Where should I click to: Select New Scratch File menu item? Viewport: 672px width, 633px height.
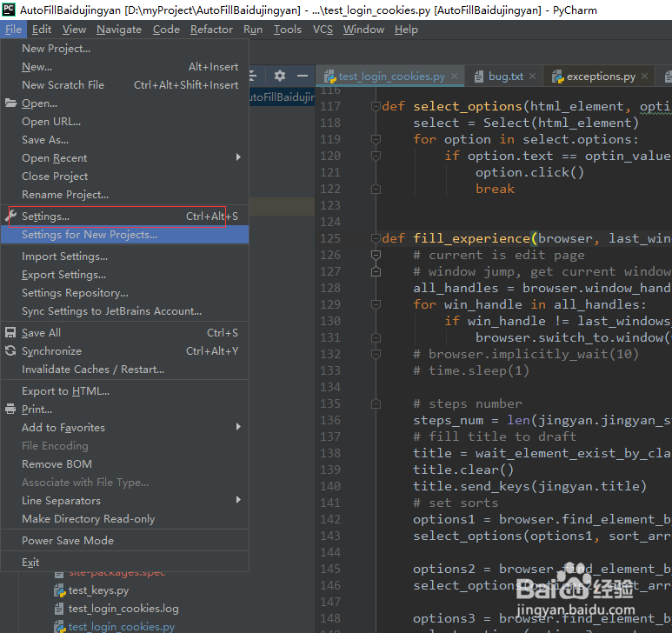(124, 85)
